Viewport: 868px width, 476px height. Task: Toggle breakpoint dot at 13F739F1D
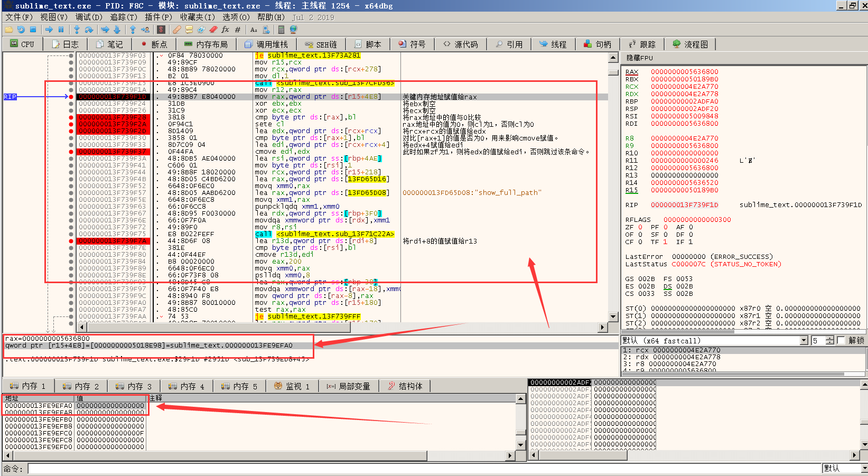[x=71, y=97]
